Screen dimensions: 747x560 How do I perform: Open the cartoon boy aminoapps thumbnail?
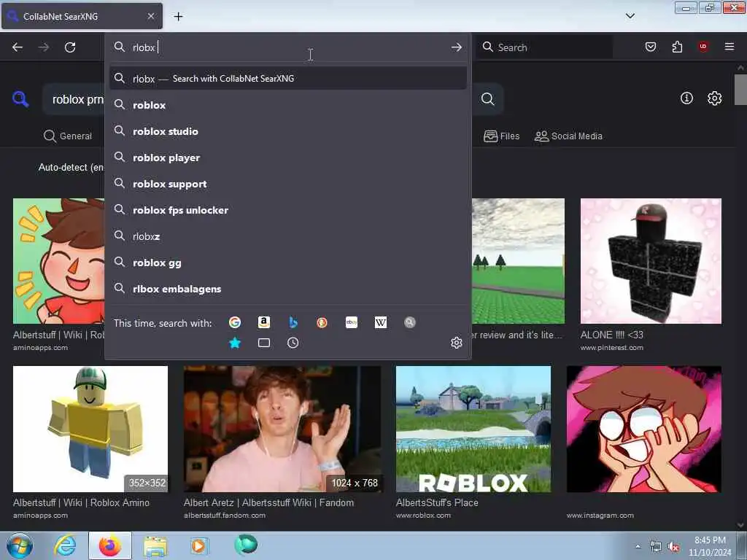click(58, 261)
